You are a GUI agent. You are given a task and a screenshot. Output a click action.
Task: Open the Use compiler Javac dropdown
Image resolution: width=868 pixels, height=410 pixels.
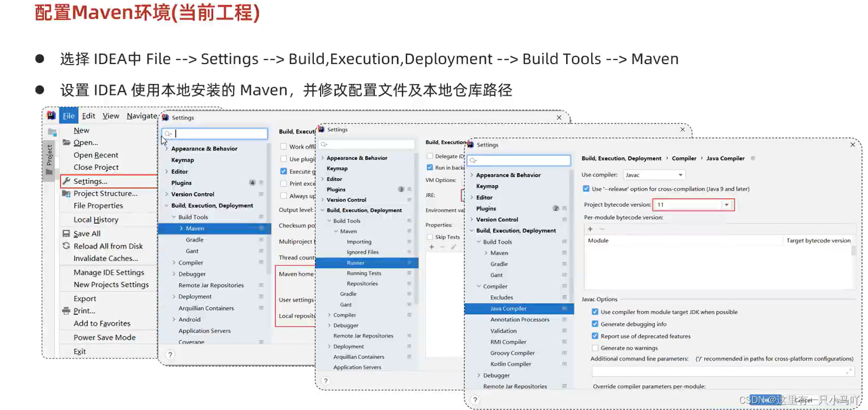pyautogui.click(x=654, y=175)
